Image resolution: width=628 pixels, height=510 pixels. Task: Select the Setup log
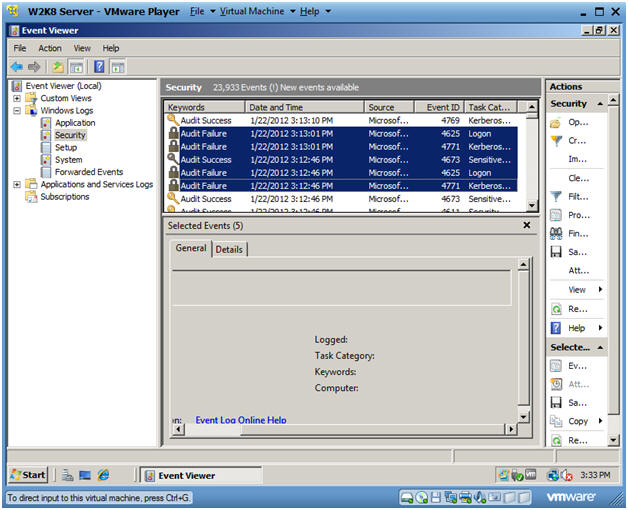(x=66, y=147)
